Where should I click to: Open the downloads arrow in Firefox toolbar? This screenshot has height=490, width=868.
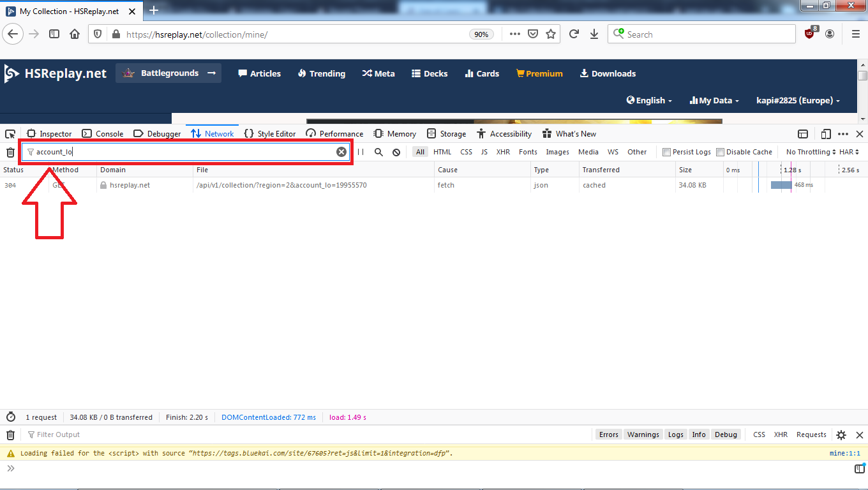pyautogui.click(x=594, y=34)
